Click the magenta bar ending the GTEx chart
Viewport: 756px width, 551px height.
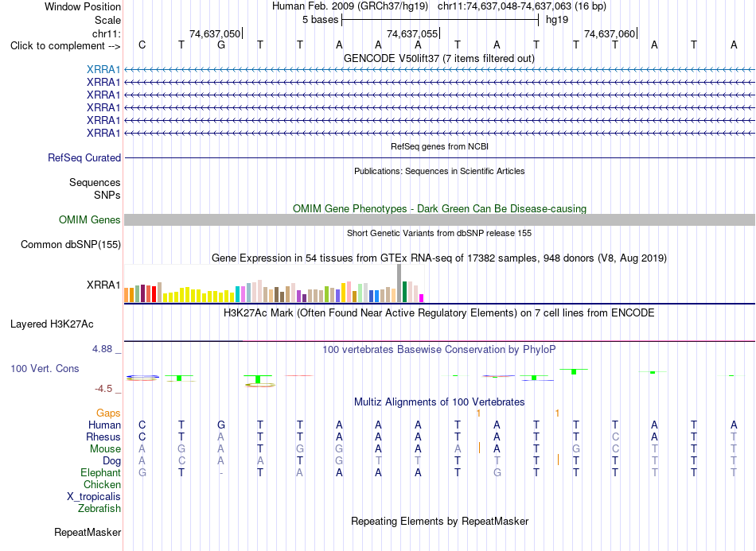[x=422, y=298]
